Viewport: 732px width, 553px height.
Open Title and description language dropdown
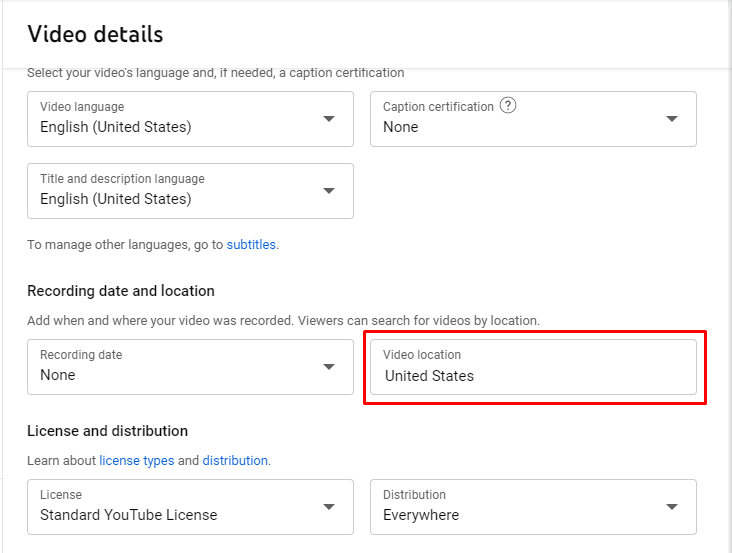(190, 191)
